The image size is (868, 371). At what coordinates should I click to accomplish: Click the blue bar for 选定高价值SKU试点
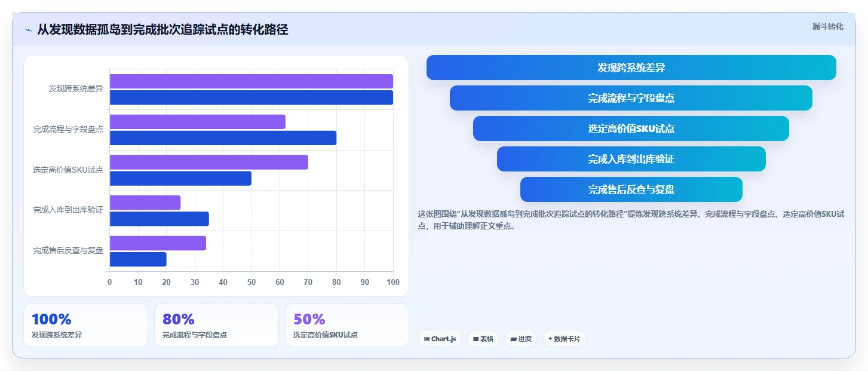click(180, 178)
